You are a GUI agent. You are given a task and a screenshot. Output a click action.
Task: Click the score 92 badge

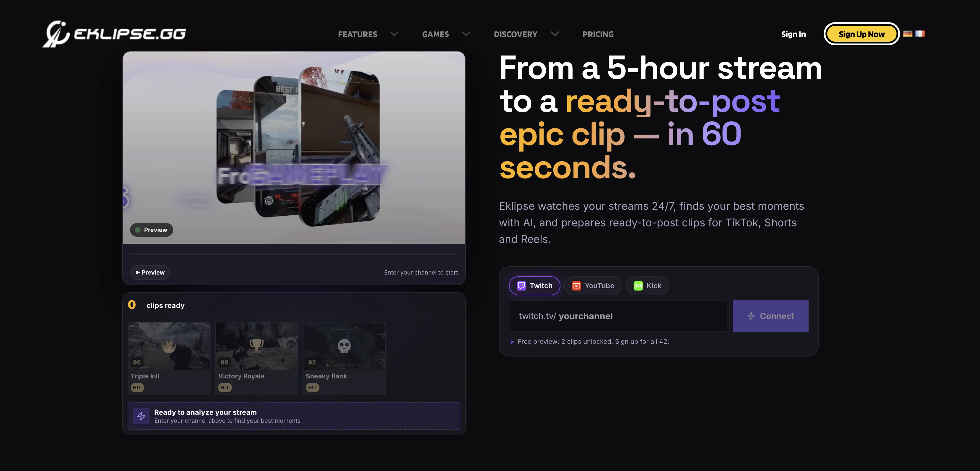[x=312, y=362]
